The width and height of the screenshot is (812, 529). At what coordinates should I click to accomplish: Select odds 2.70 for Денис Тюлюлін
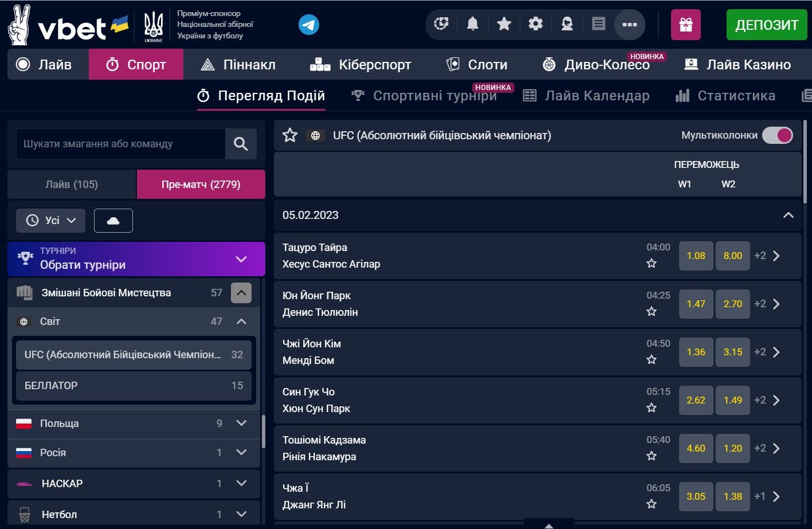[733, 304]
